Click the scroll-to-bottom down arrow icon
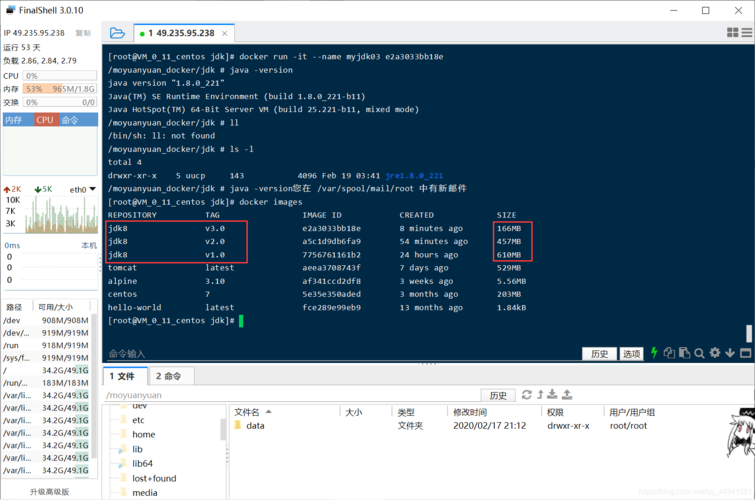This screenshot has width=755, height=500. [730, 353]
